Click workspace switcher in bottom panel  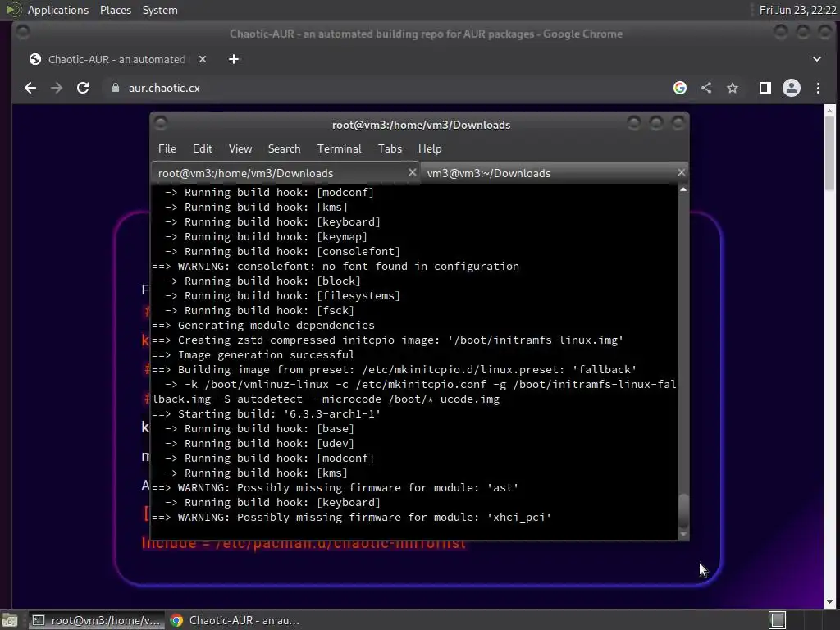777,620
